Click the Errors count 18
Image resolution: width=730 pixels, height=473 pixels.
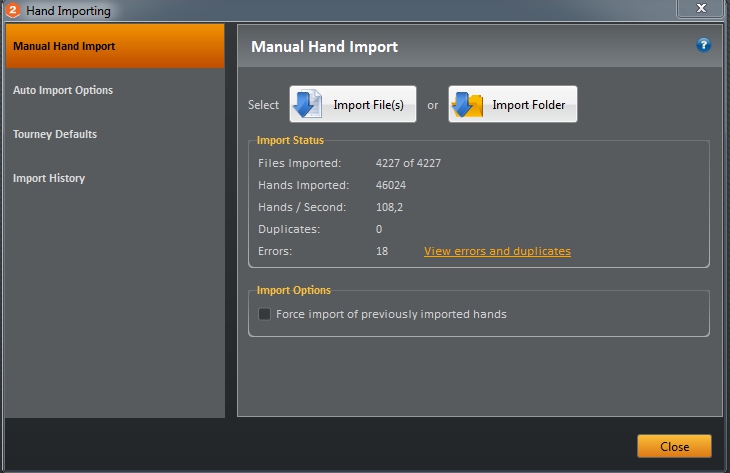[381, 251]
